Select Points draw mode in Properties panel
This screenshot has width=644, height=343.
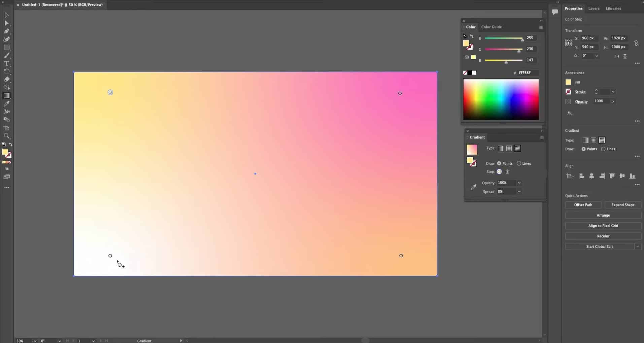click(583, 149)
